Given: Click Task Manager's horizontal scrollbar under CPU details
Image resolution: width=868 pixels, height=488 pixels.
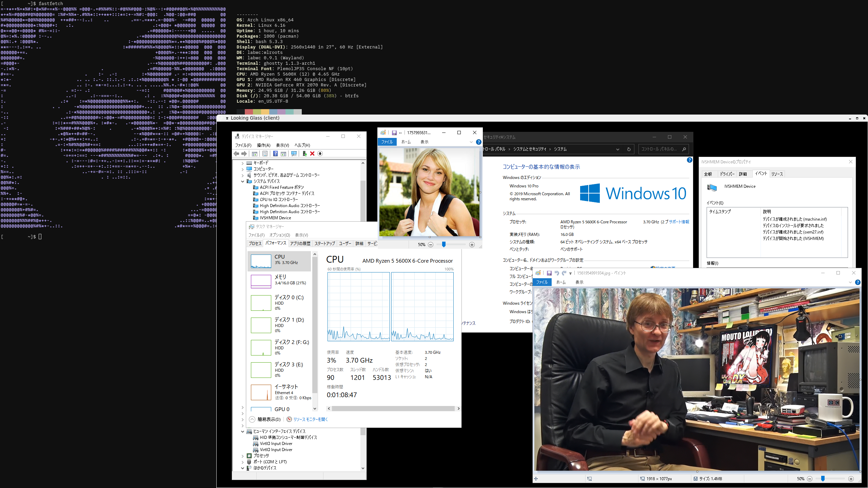Looking at the screenshot, I should (x=393, y=409).
